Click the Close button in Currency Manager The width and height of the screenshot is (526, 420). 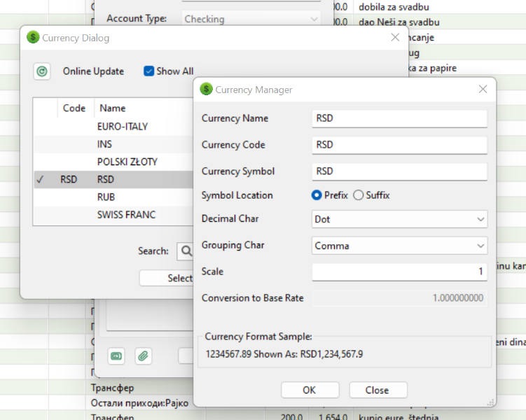click(x=378, y=390)
